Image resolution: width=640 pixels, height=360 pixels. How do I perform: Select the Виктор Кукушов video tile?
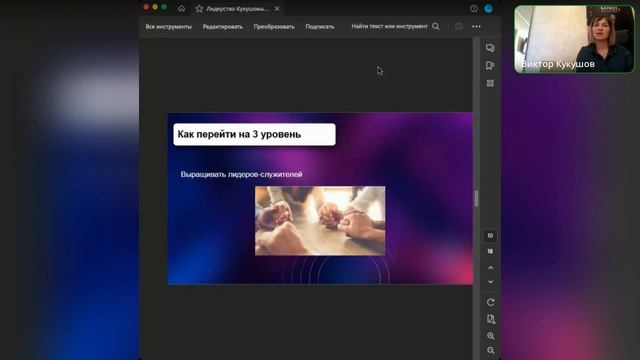pyautogui.click(x=575, y=39)
